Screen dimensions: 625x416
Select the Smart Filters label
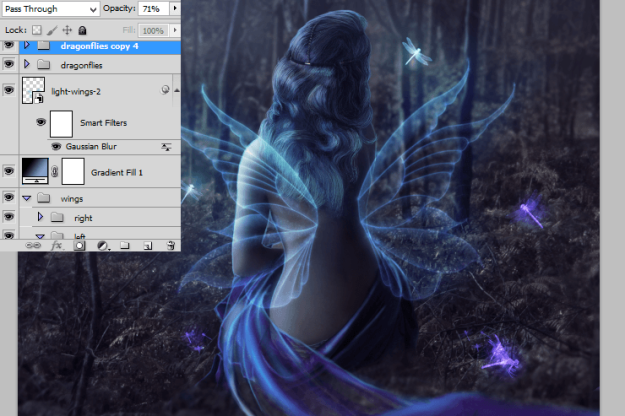[103, 123]
